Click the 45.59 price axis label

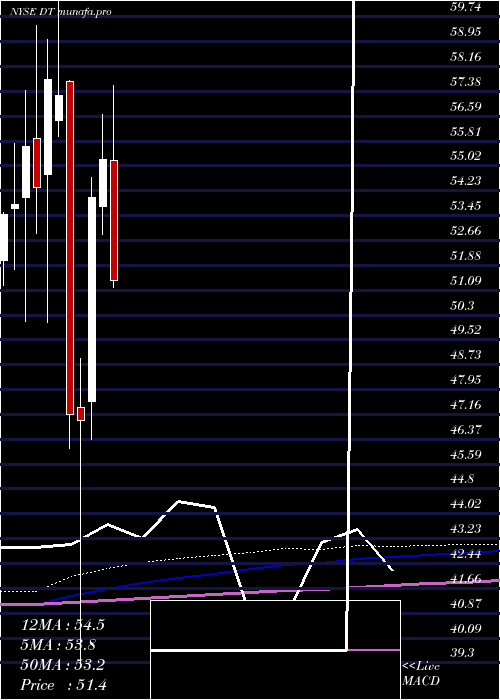[x=468, y=454]
